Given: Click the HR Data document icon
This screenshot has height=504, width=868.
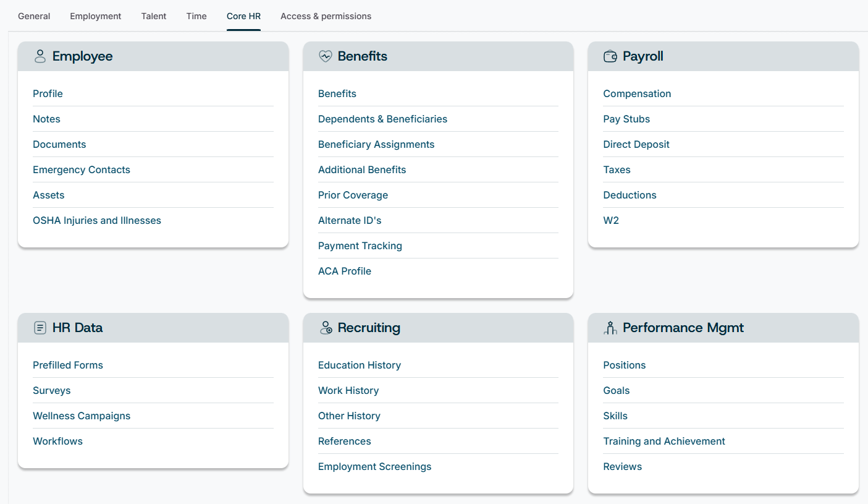Looking at the screenshot, I should pos(40,328).
